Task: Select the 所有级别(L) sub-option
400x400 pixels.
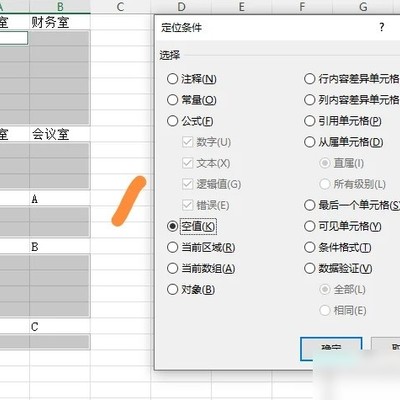Action: click(x=325, y=184)
